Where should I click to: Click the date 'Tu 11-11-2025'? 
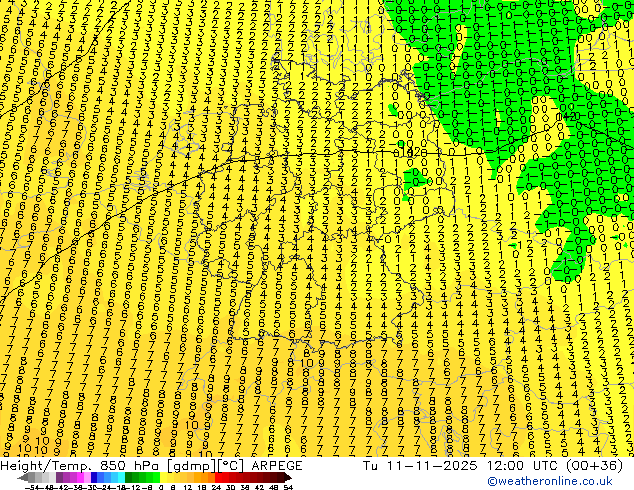(421, 466)
